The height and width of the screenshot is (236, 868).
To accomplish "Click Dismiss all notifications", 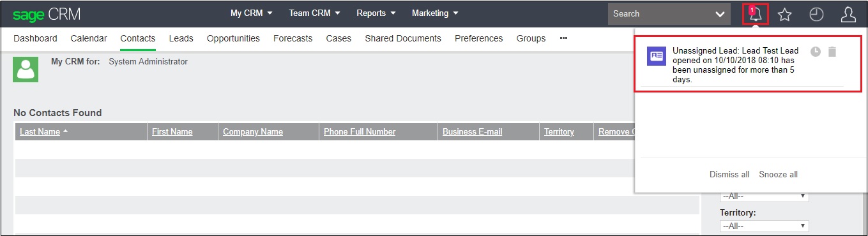I will tap(729, 175).
